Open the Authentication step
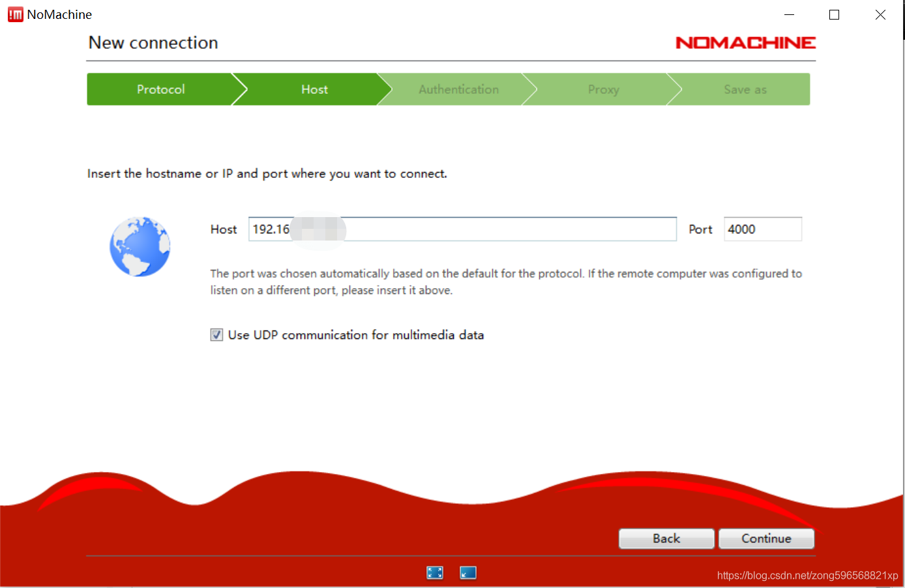 click(459, 89)
